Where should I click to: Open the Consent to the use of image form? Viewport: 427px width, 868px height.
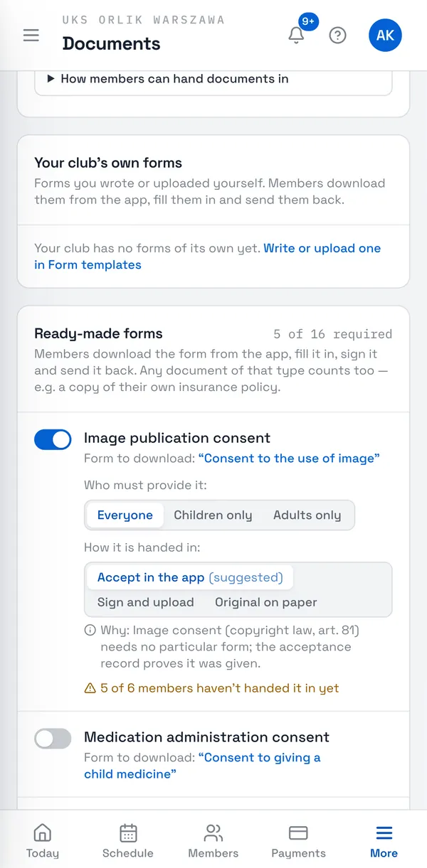tap(289, 459)
